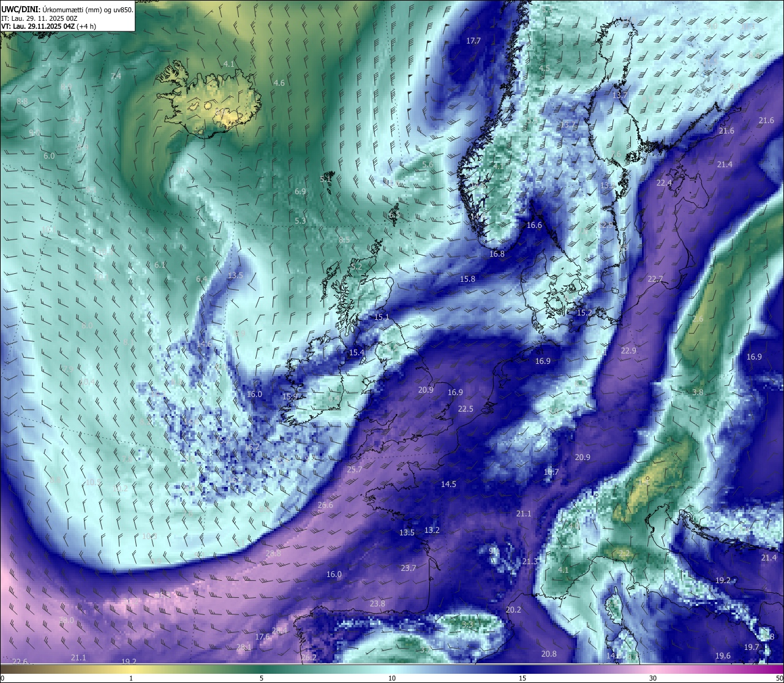Click the 22.6 value in bottom-left corner

[20, 662]
